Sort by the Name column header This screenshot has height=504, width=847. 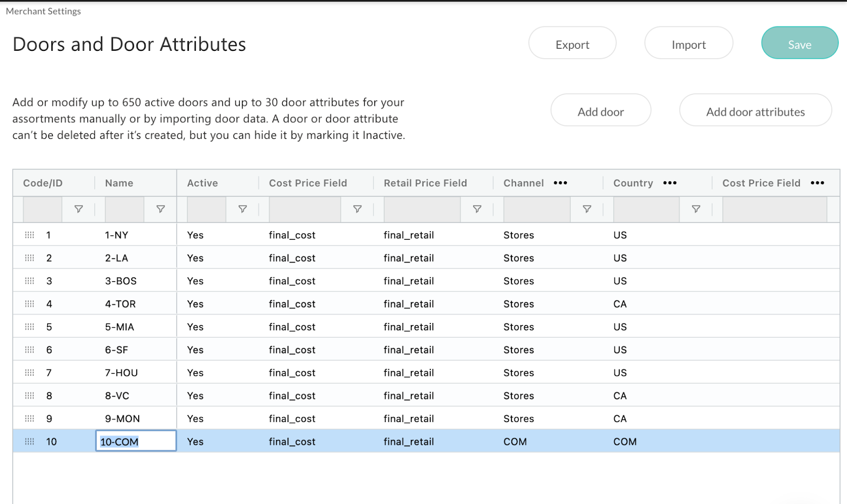click(x=119, y=183)
